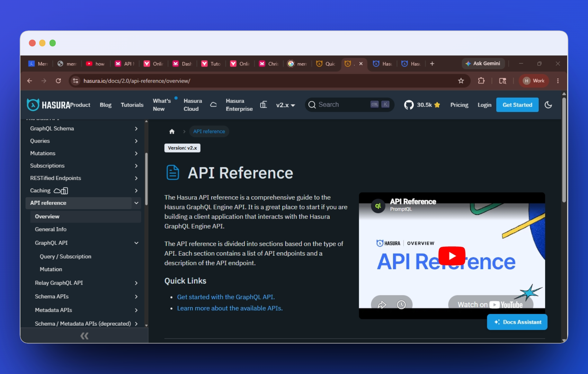The width and height of the screenshot is (588, 374).
Task: Click the Watch on YouTube logo
Action: click(506, 305)
